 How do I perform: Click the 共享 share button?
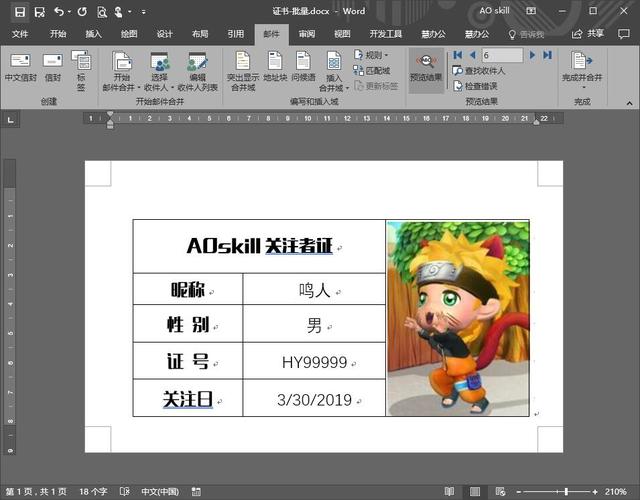[588, 34]
